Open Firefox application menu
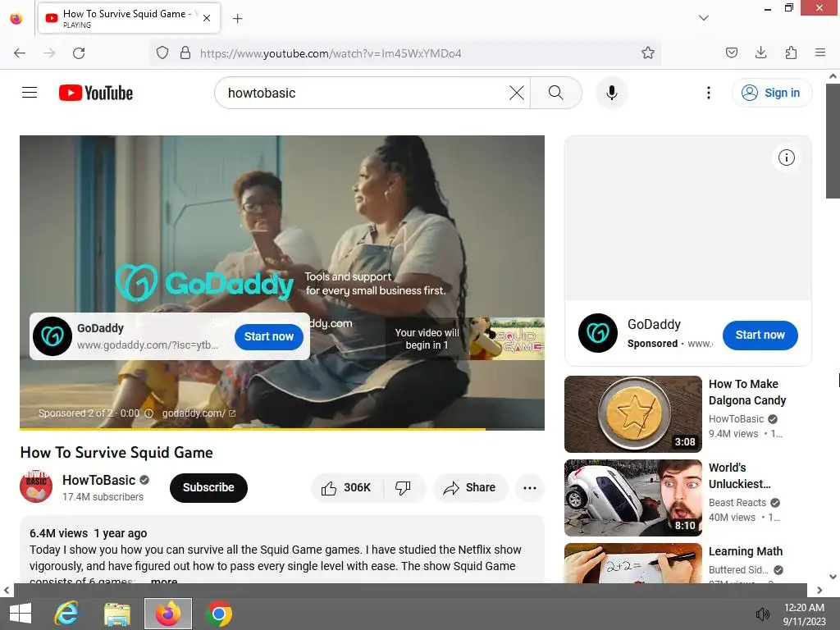840x630 pixels. tap(819, 53)
